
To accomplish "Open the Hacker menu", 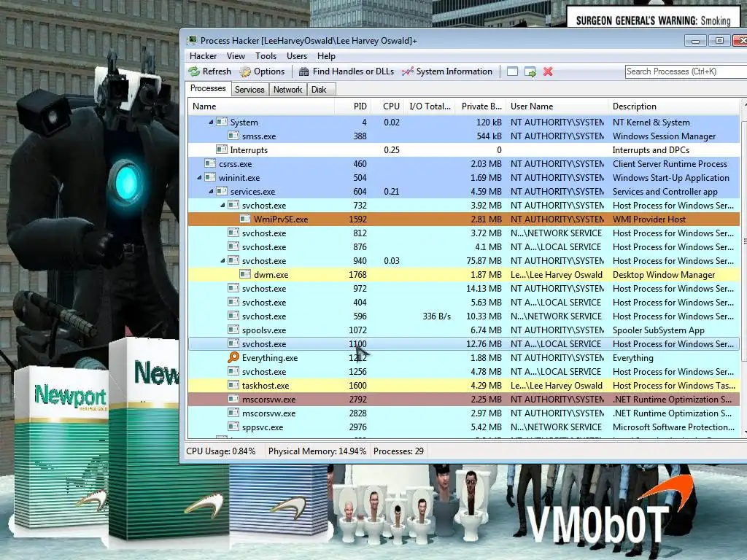I will pyautogui.click(x=203, y=56).
